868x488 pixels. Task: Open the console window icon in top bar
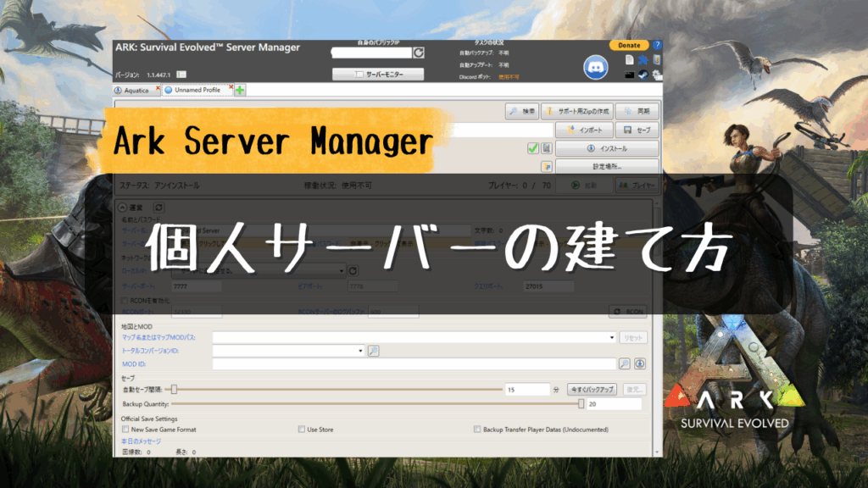630,75
